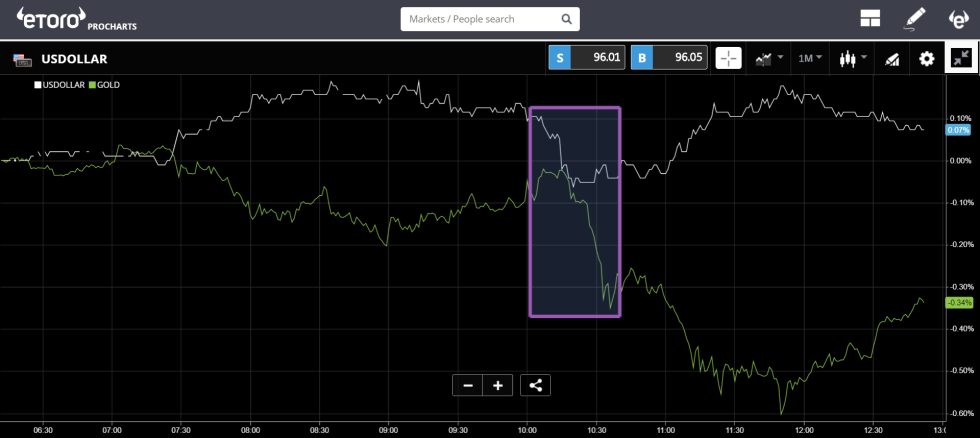Click the search magnifier icon
980x438 pixels.
(x=566, y=19)
